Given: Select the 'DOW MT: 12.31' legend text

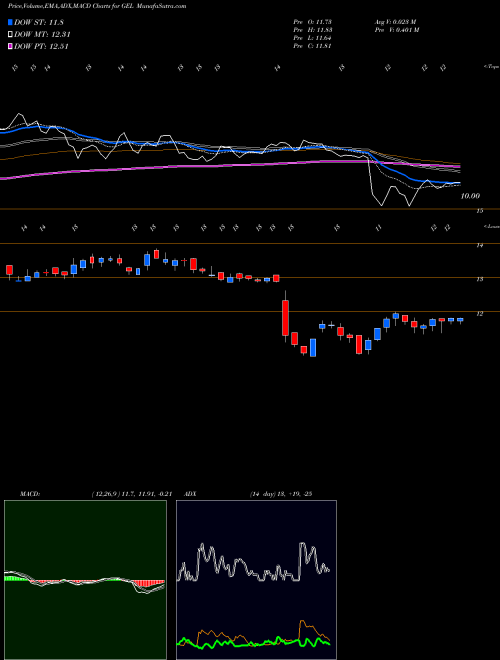Looking at the screenshot, I should coord(42,35).
